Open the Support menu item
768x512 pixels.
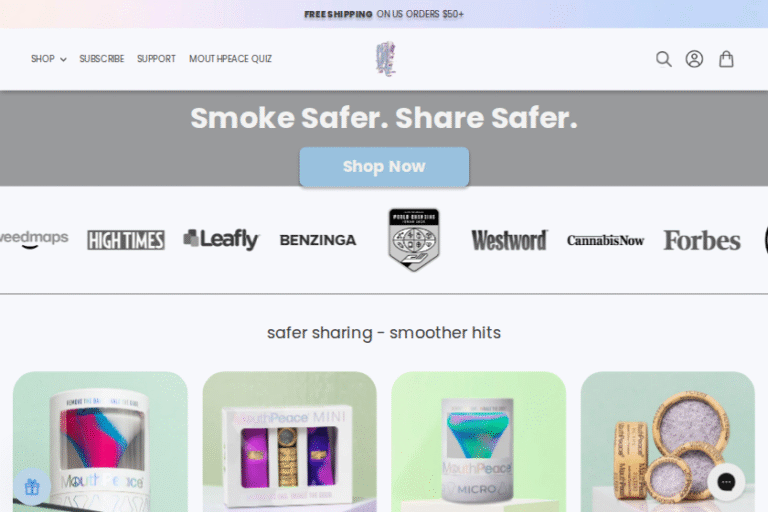pos(156,59)
